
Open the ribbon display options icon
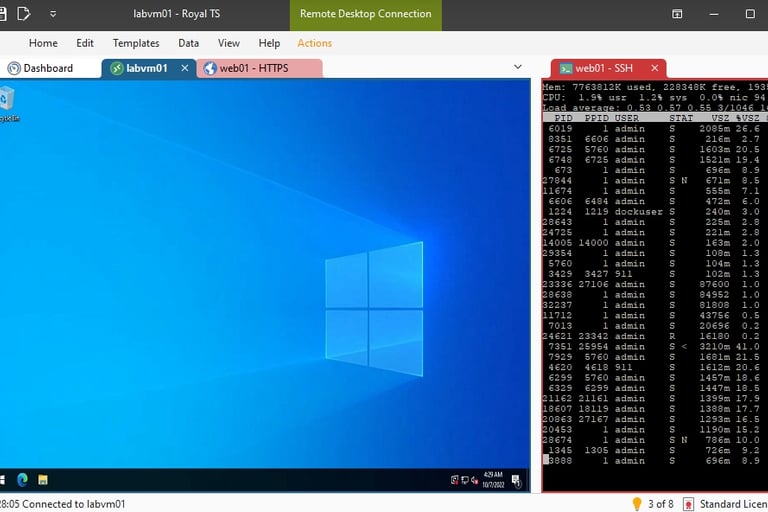click(x=677, y=14)
